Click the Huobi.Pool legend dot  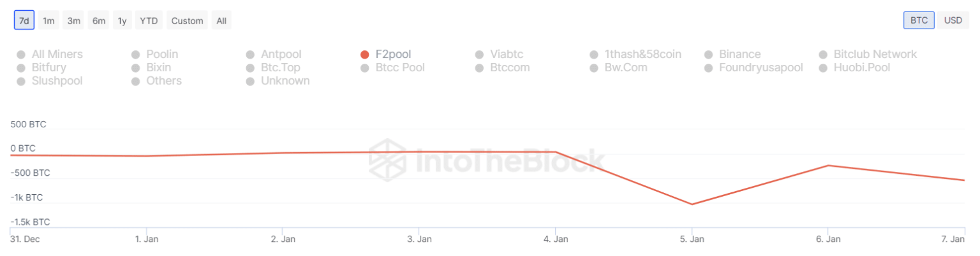tap(823, 68)
